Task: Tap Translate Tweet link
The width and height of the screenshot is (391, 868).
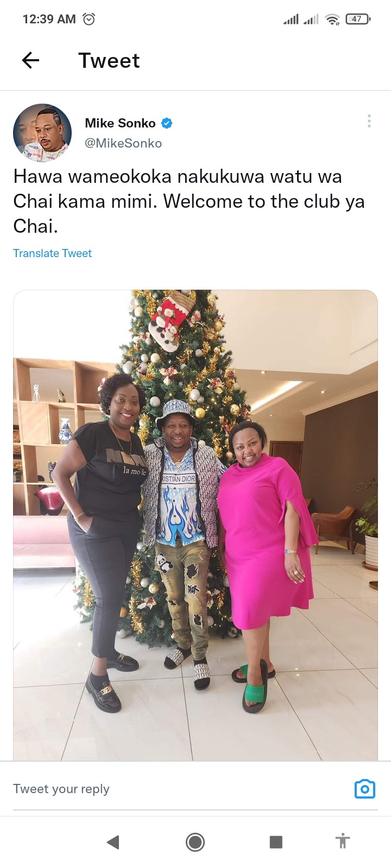Action: pos(52,253)
